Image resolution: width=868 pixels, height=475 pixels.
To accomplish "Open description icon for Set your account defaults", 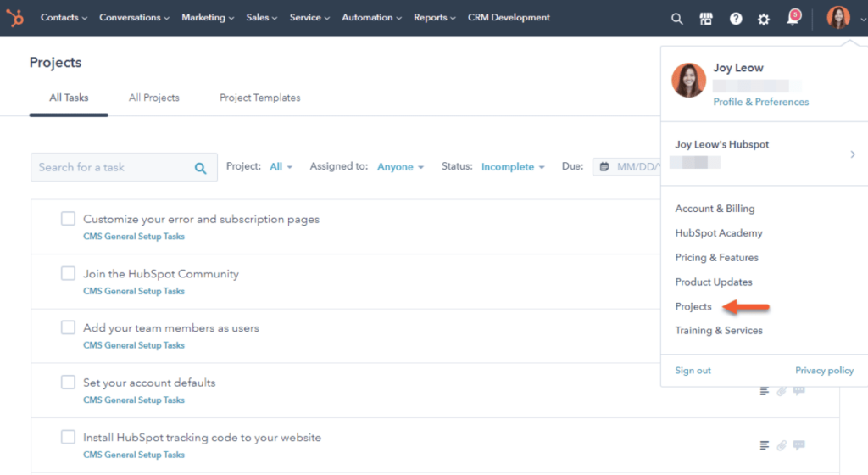I will click(764, 391).
